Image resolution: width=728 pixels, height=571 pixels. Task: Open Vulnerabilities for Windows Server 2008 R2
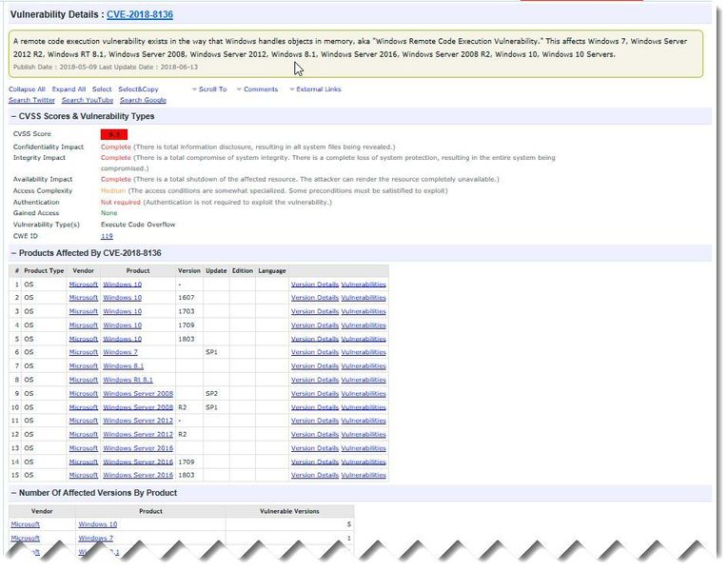coord(364,407)
